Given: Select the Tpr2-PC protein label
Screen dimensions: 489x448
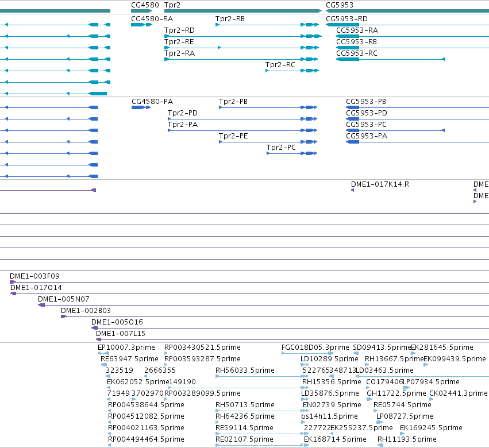Looking at the screenshot, I should (281, 148).
